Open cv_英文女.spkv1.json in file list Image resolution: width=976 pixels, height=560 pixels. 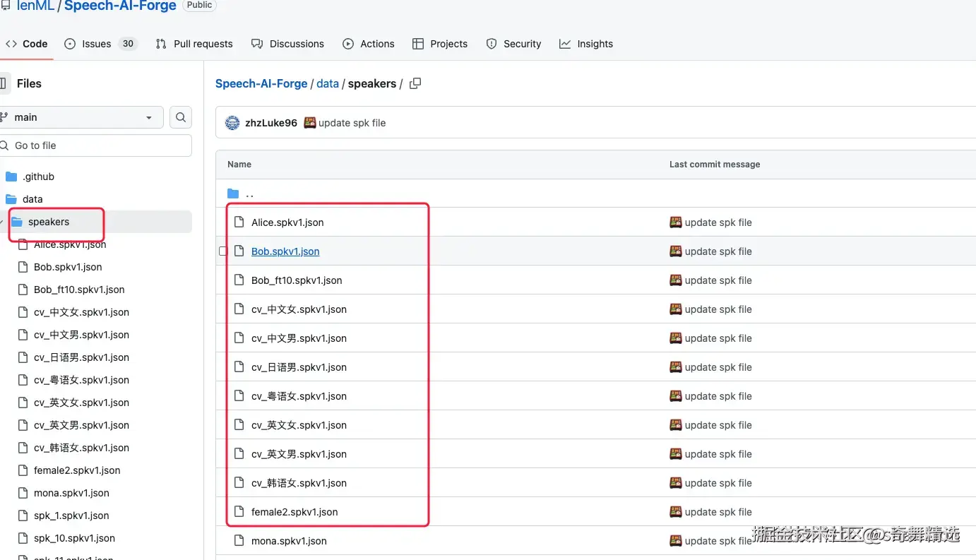pyautogui.click(x=299, y=425)
